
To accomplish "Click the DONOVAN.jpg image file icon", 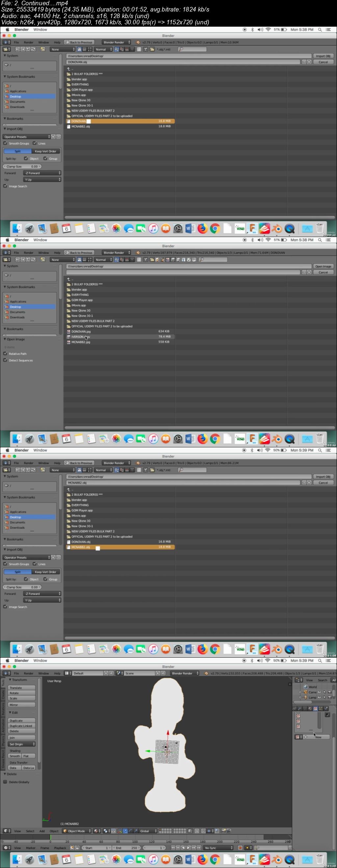I will pos(69,331).
